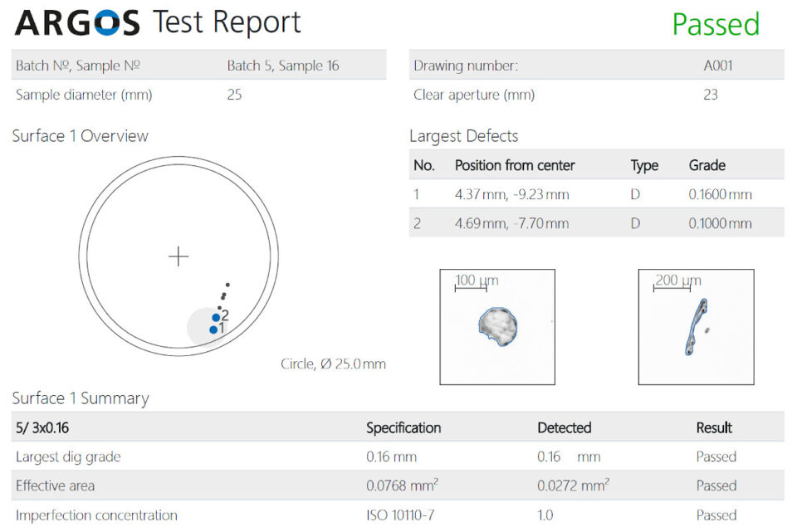797x532 pixels.
Task: Click Passed result for Imperfection concentration
Action: click(x=716, y=515)
